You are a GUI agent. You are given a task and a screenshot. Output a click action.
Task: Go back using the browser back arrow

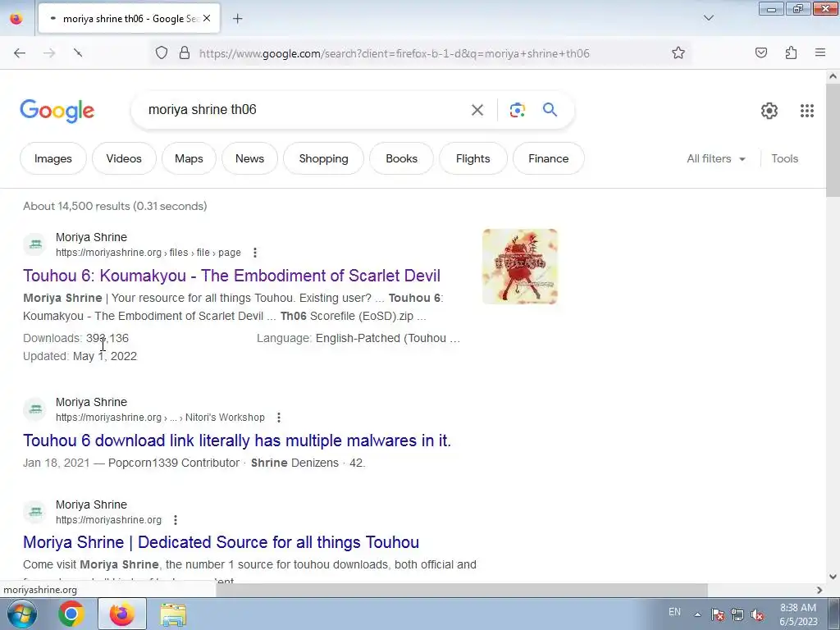(20, 53)
